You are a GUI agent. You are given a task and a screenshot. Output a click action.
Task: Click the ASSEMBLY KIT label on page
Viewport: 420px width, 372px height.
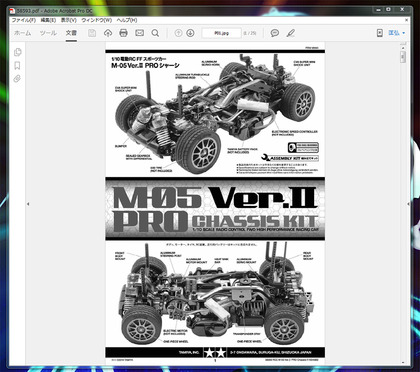pyautogui.click(x=290, y=158)
